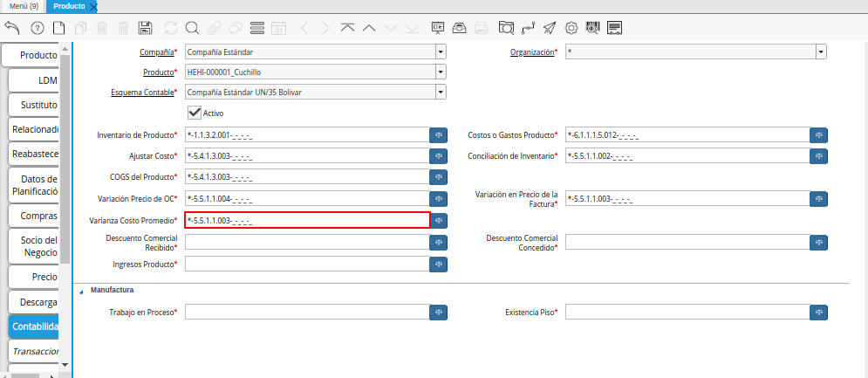Viewport: 868px width, 378px height.
Task: Select the Compras side tab
Action: (x=35, y=216)
